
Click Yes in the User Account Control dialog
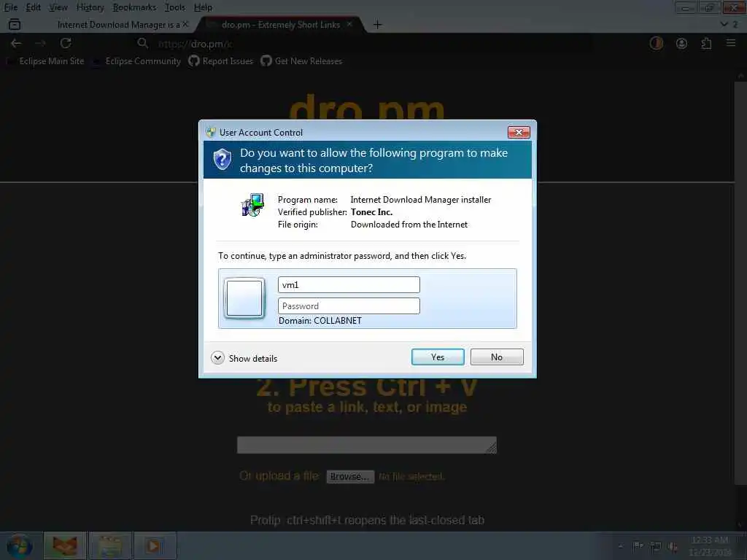click(438, 357)
